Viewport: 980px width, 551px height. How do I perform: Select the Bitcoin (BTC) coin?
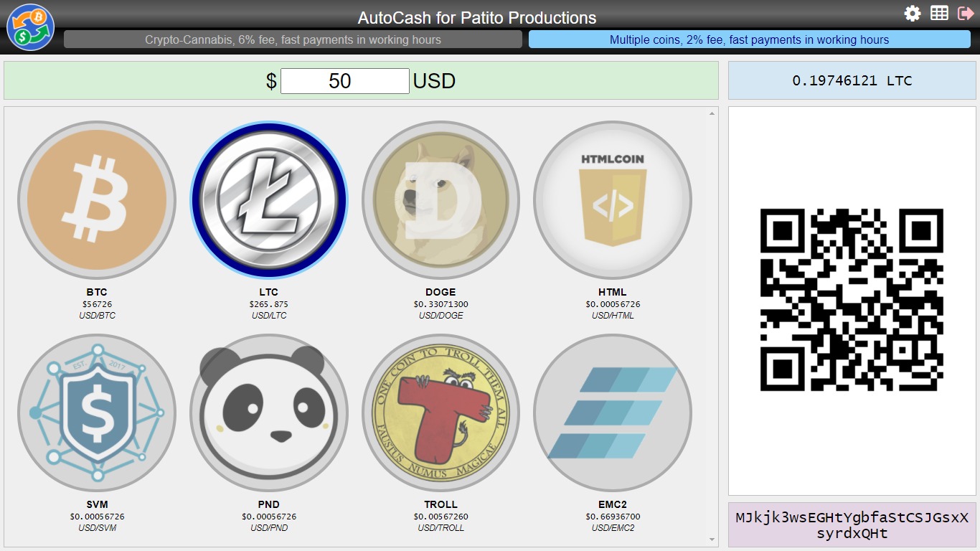point(97,199)
